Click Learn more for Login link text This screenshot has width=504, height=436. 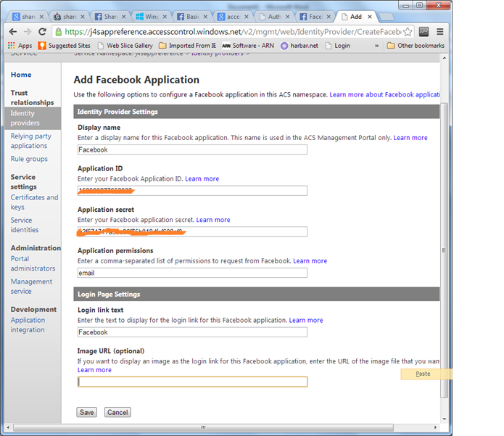click(306, 320)
